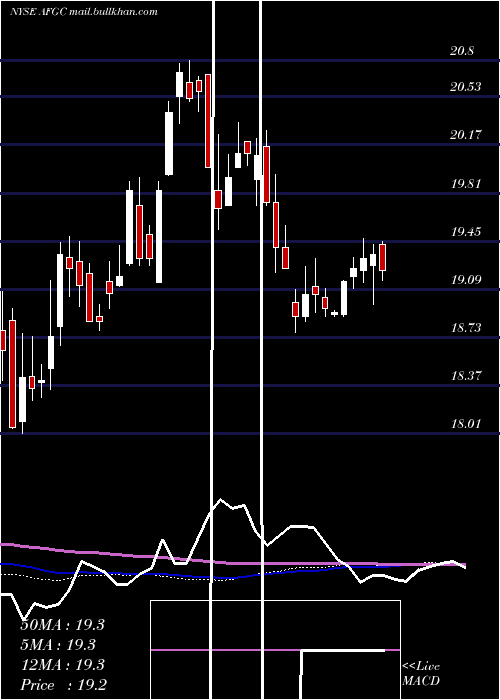Click the 20.8 price axis label
Viewport: 500px width, 700px height.
462,51
